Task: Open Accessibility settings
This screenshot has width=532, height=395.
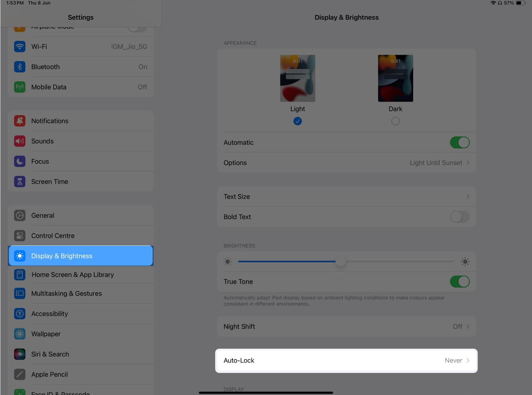Action: [x=81, y=313]
